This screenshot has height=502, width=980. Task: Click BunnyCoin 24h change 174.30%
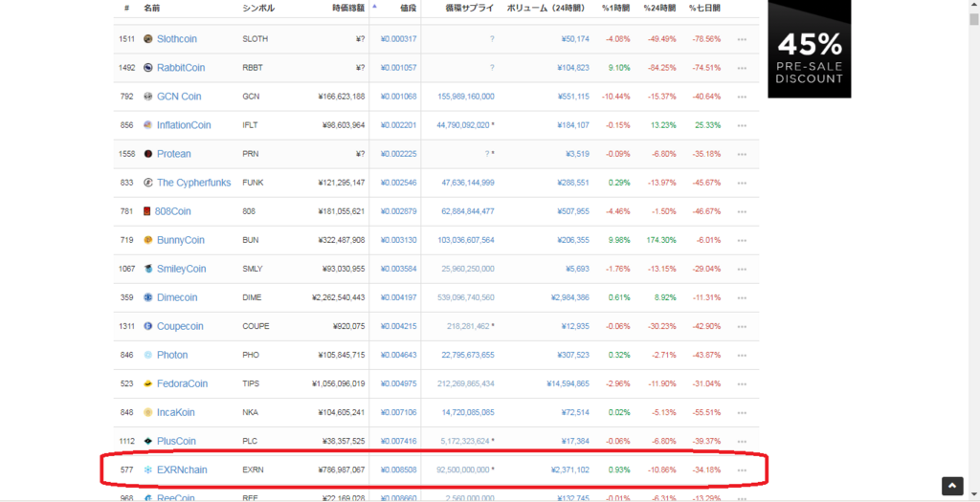(x=661, y=240)
